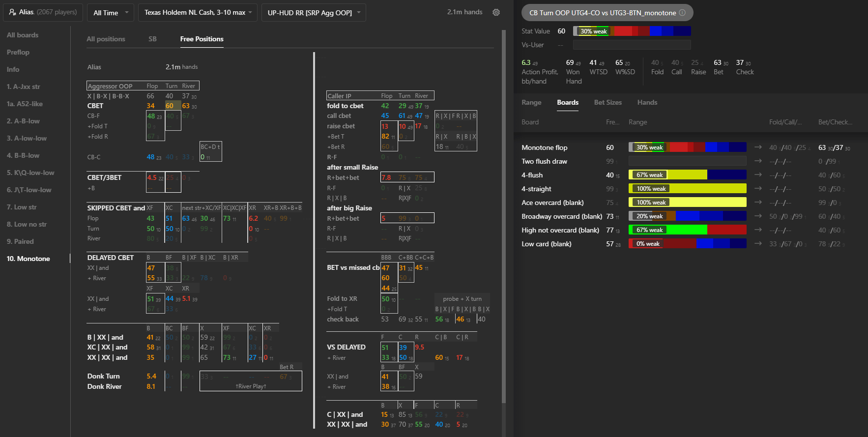Select 2. A-B-low board category
This screenshot has height=437, width=868.
tap(23, 121)
